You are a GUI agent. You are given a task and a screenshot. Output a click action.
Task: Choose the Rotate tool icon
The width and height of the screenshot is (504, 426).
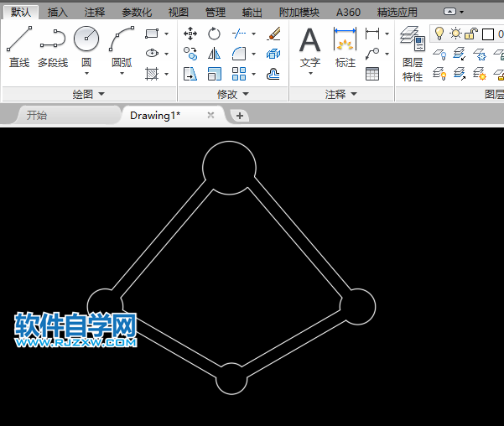215,34
